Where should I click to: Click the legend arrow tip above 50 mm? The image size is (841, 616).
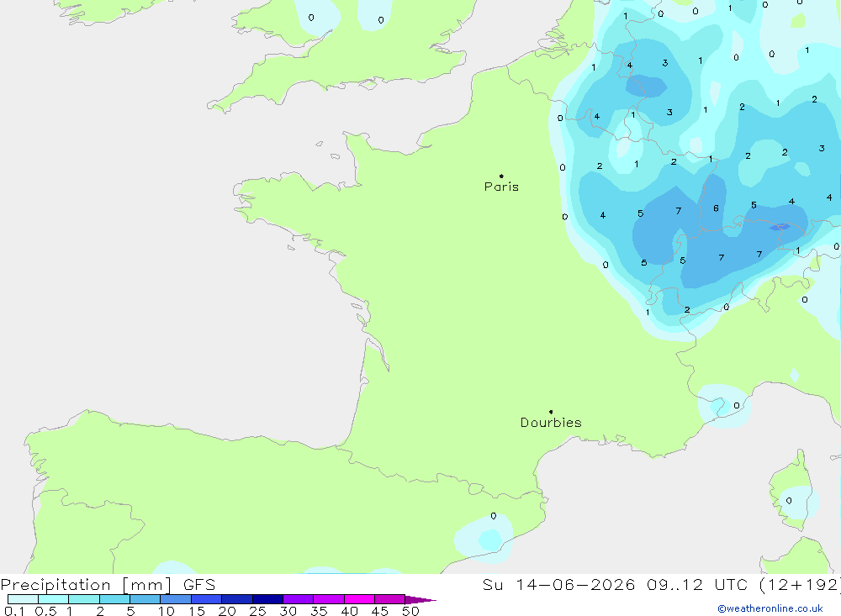click(x=420, y=599)
